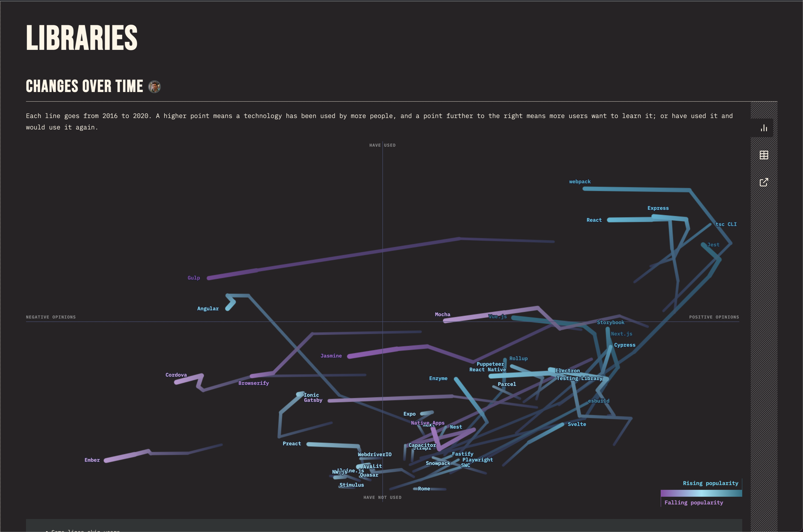Select the Nest label
Image resolution: width=803 pixels, height=532 pixels.
tap(456, 427)
